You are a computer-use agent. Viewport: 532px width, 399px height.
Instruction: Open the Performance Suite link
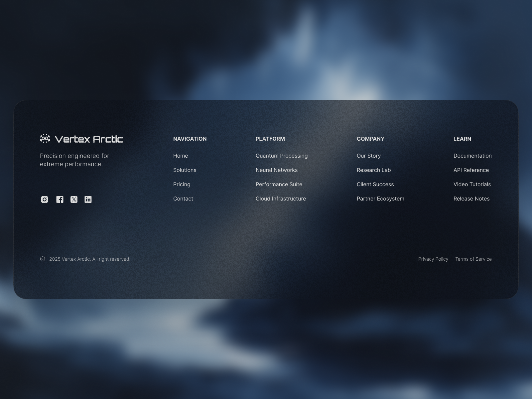coord(279,184)
